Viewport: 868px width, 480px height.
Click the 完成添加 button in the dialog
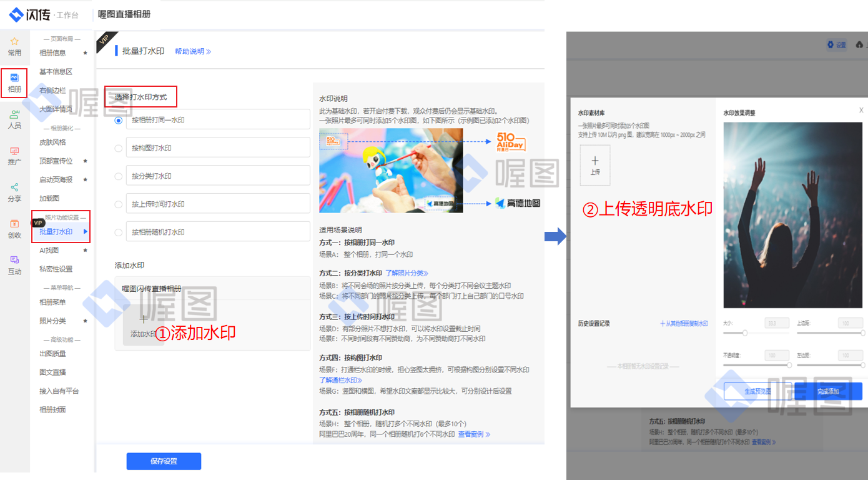pos(828,391)
